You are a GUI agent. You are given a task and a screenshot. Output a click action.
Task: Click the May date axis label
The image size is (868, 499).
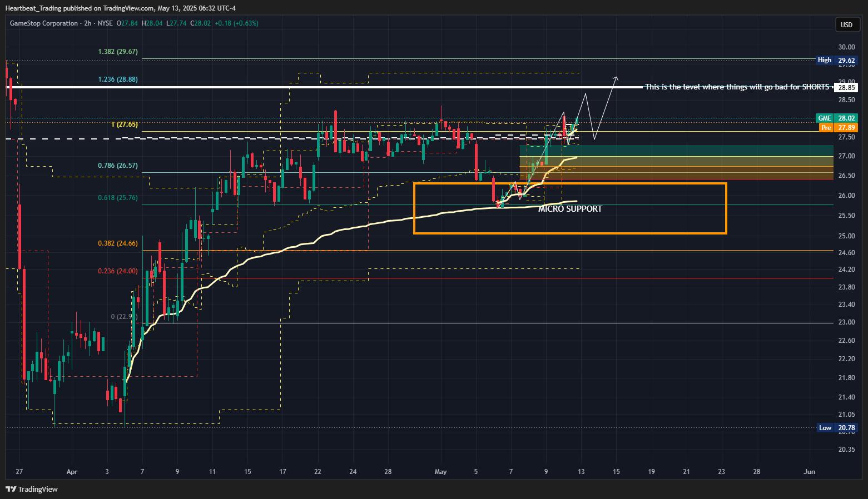coord(440,472)
